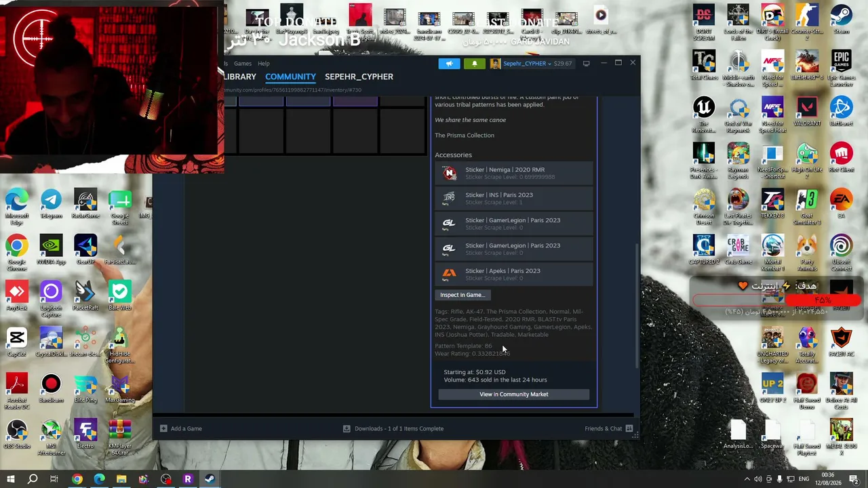Image resolution: width=868 pixels, height=488 pixels.
Task: Click The Prisma Collection text
Action: click(x=465, y=136)
